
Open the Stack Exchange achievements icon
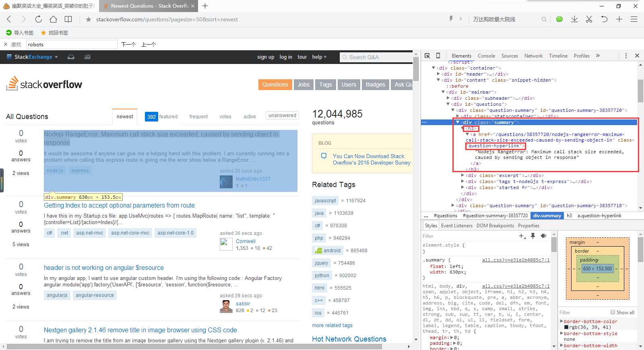pos(87,57)
